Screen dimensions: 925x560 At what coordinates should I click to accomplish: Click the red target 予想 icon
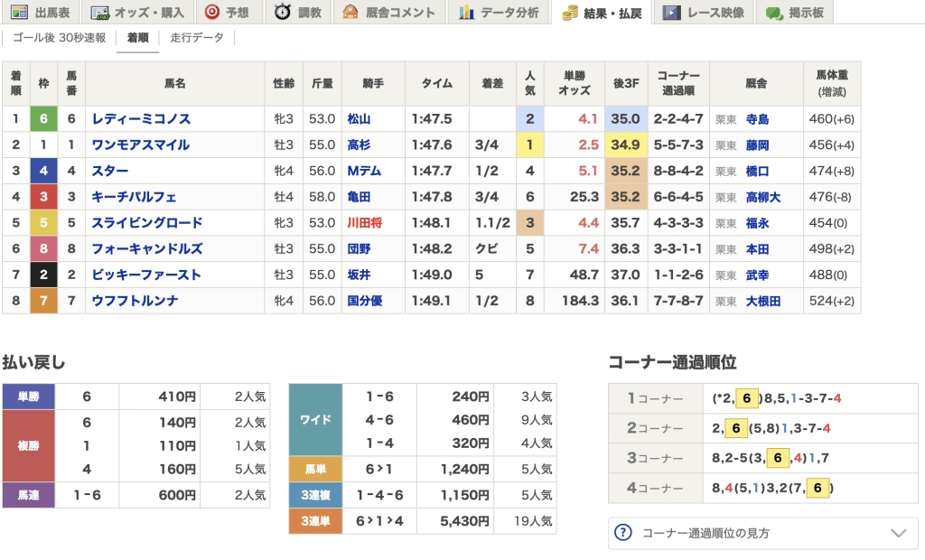pyautogui.click(x=211, y=12)
